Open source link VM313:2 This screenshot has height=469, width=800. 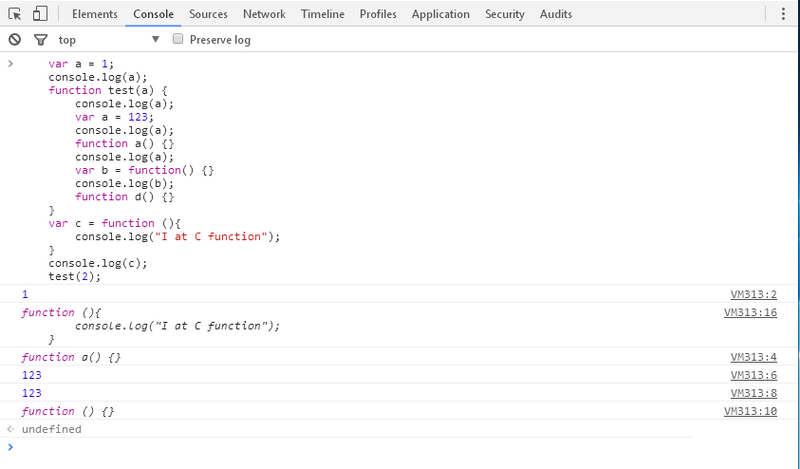pos(753,294)
